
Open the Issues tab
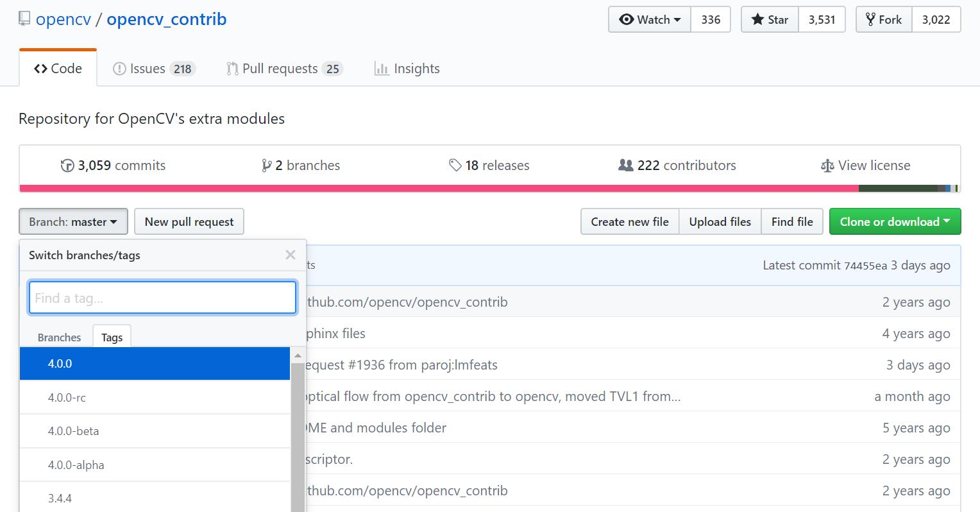tap(154, 69)
